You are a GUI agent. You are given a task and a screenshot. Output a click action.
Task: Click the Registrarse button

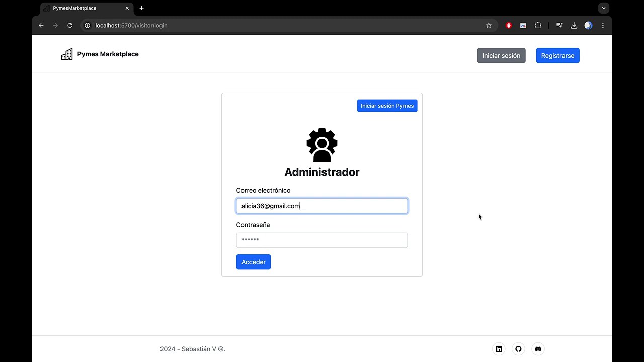point(557,56)
